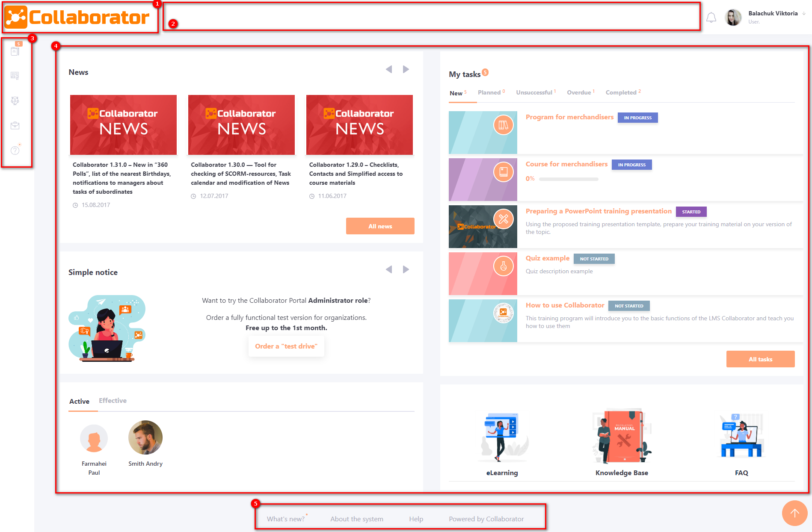Screen dimensions: 812x532
Task: Expand the user menu arrow beside Balachuk Viktoria
Action: 804,14
